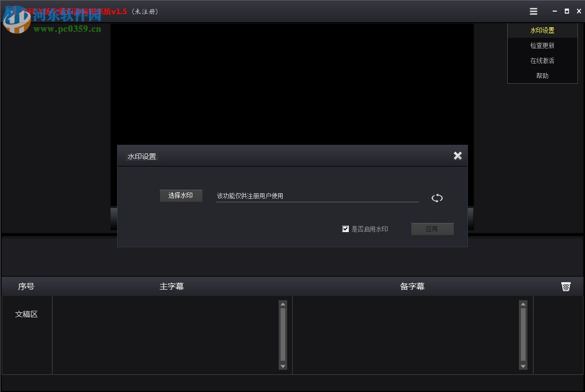Clear the subtitle list using the trash icon
Viewport: 585px width, 392px height.
(x=566, y=286)
